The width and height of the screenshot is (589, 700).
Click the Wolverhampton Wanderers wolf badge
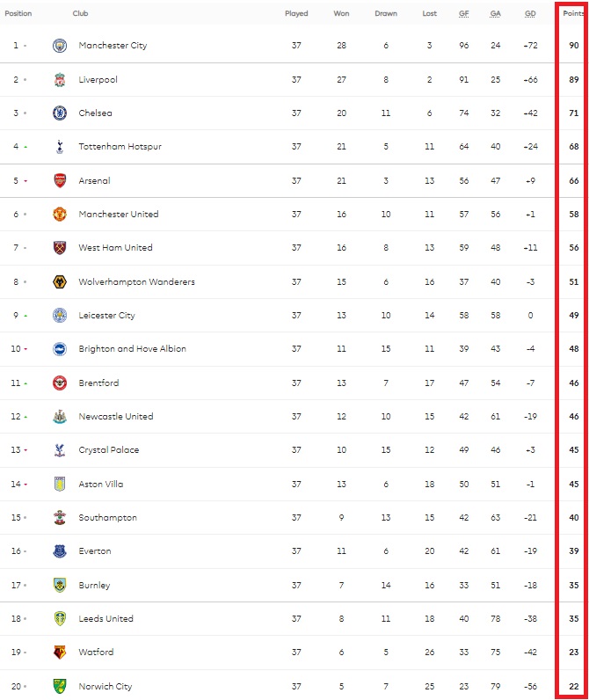pos(60,282)
